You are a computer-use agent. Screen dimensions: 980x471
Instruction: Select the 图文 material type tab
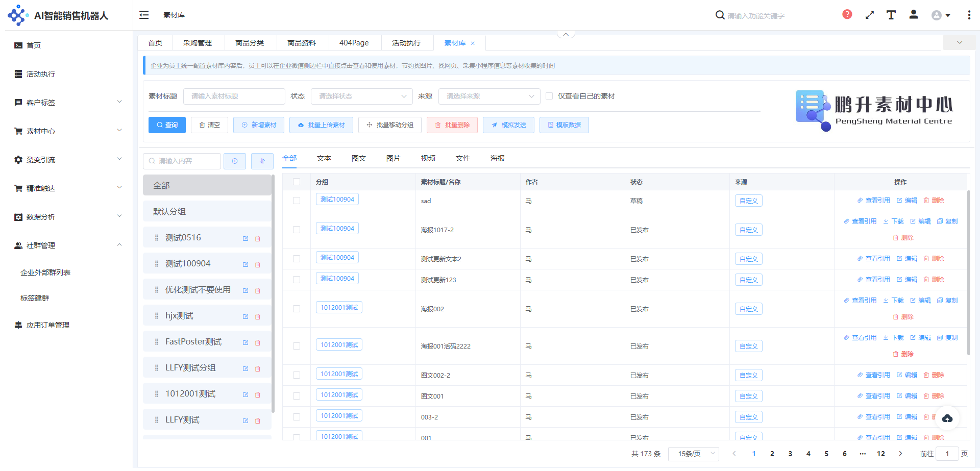coord(359,158)
